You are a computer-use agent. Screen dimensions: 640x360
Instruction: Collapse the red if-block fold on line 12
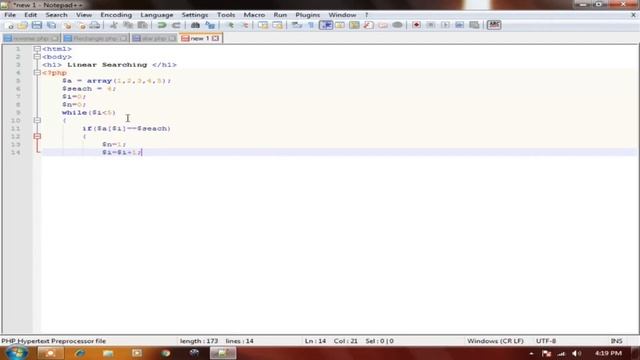point(37,136)
